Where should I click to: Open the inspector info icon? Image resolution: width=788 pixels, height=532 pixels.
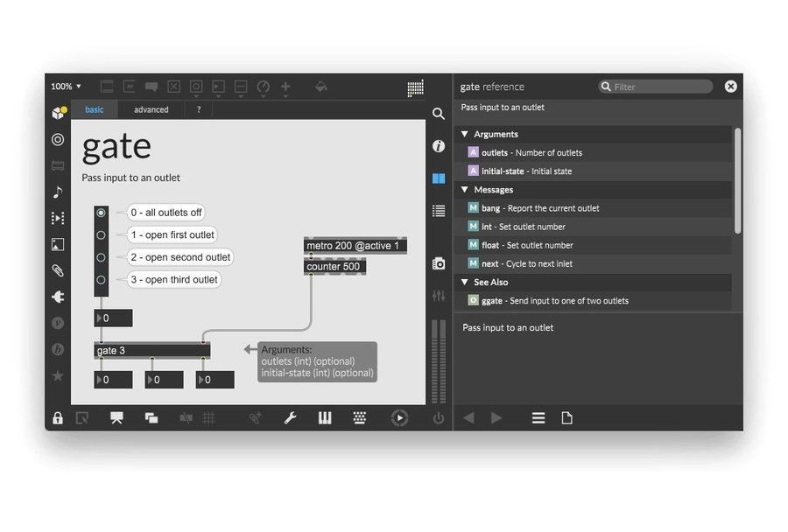coord(439,145)
